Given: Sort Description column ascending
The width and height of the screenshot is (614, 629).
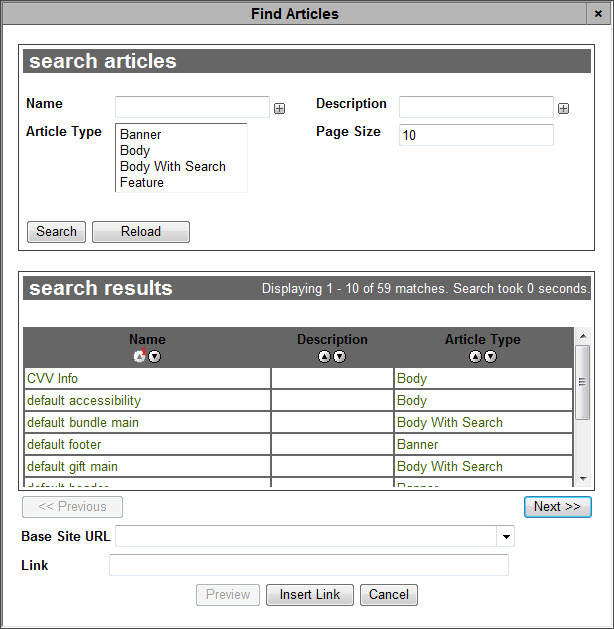Looking at the screenshot, I should (x=324, y=356).
